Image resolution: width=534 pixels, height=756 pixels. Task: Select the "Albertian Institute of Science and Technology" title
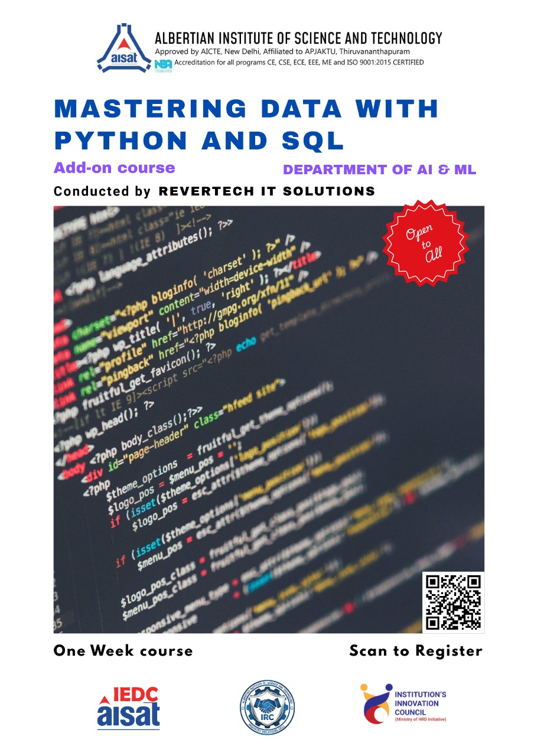click(298, 39)
